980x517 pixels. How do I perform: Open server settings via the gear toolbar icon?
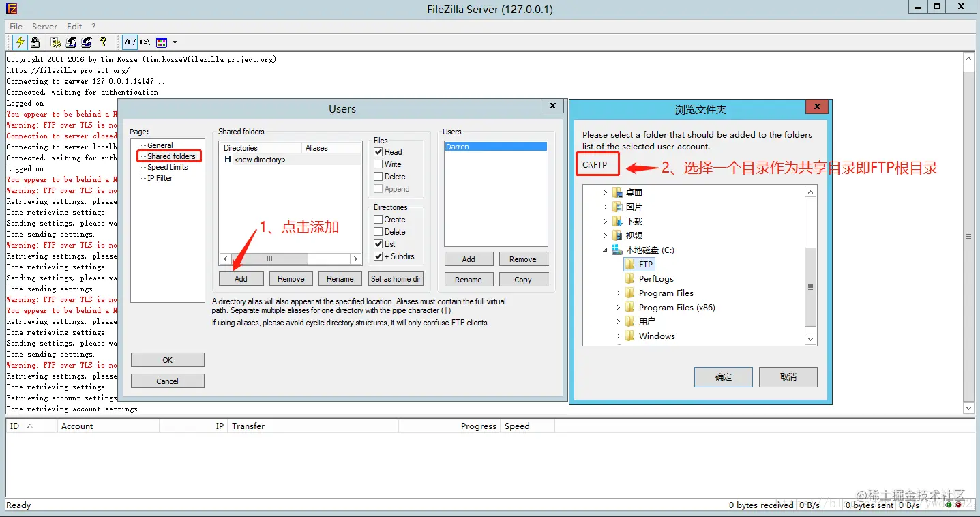(57, 42)
